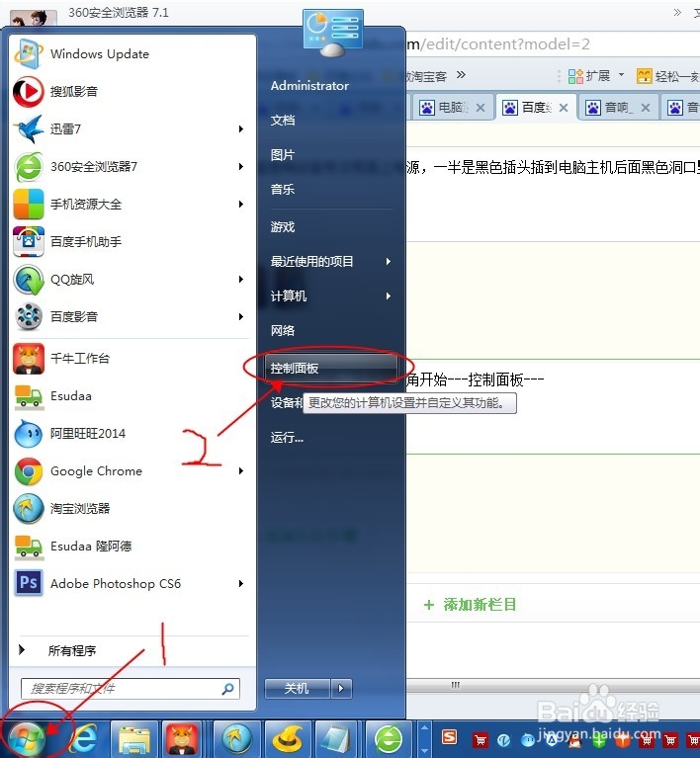The width and height of the screenshot is (700, 758).
Task: Open 扩展 extensions menu in browser
Action: (x=595, y=76)
